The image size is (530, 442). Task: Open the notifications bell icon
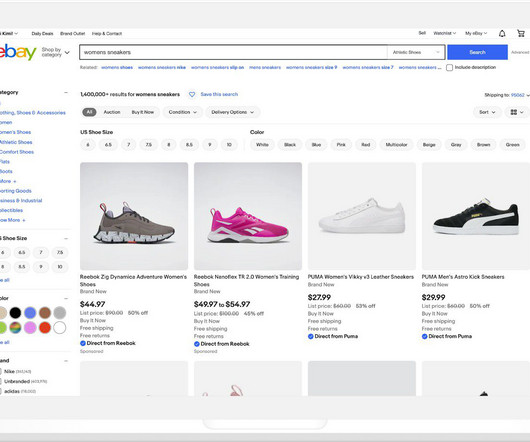[x=502, y=33]
